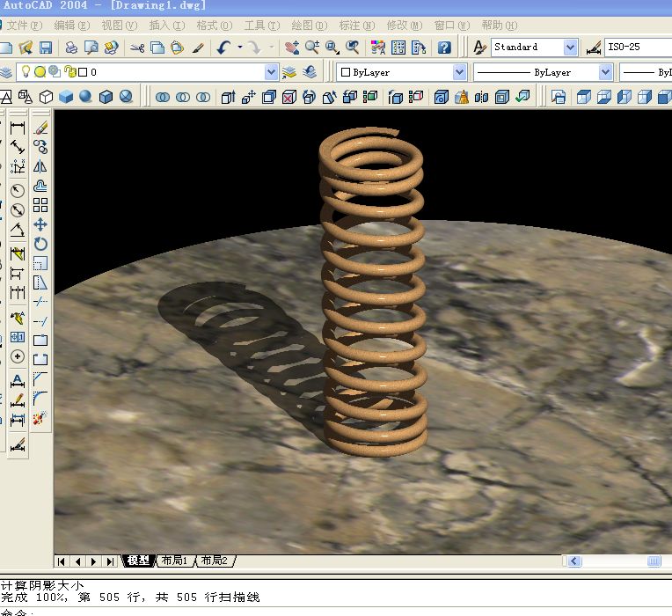
Task: Switch to the 布局1 layout tab
Action: click(175, 561)
